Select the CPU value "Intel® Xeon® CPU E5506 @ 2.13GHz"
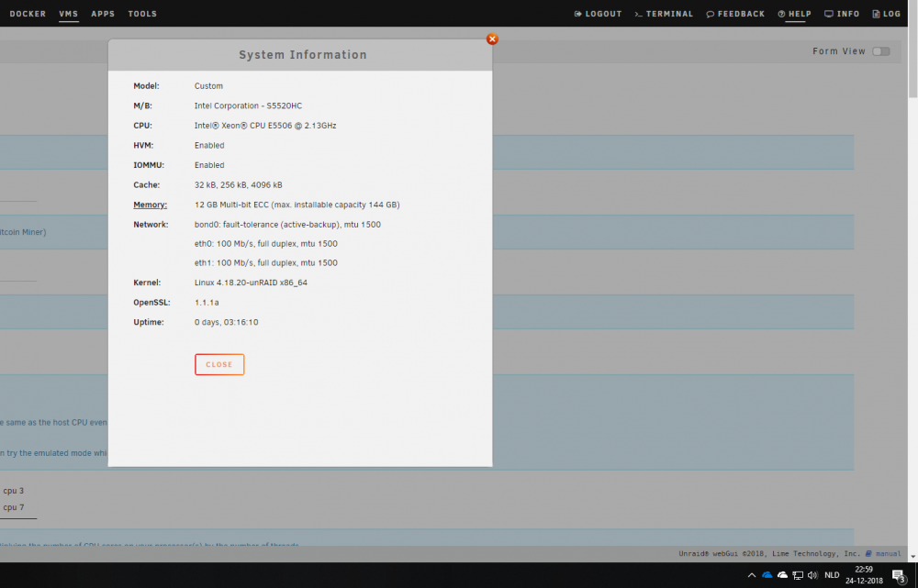The height and width of the screenshot is (588, 918). pyautogui.click(x=265, y=126)
